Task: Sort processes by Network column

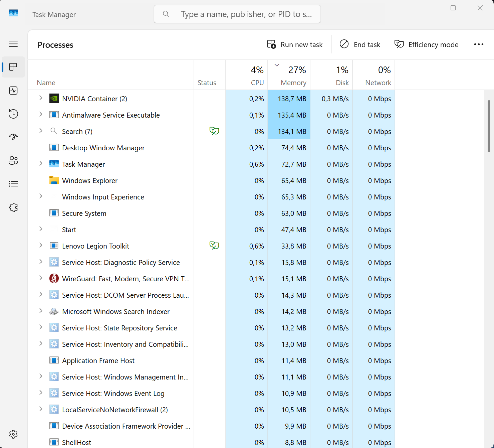Action: [x=374, y=75]
